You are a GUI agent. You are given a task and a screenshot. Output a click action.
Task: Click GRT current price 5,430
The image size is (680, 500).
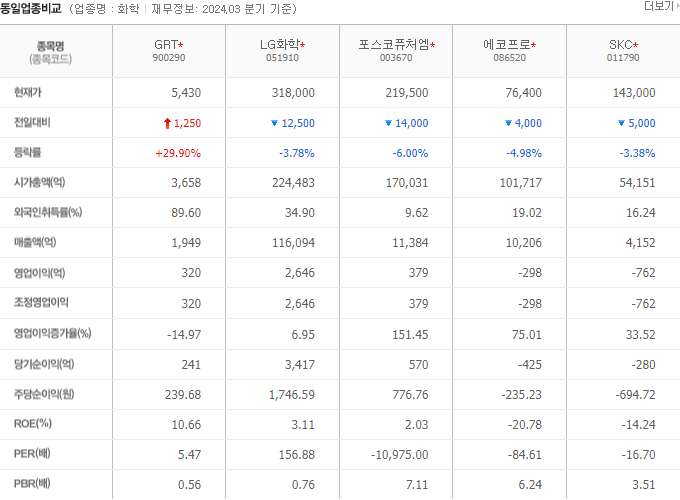pyautogui.click(x=186, y=93)
